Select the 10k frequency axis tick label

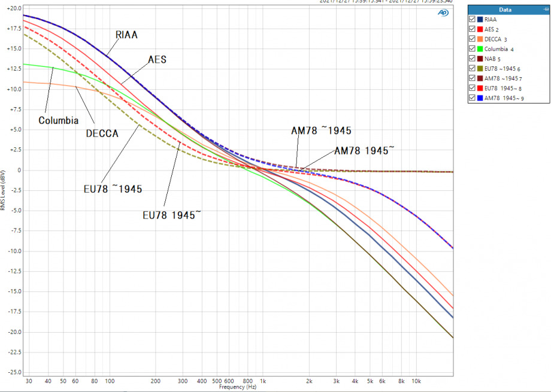[416, 381]
